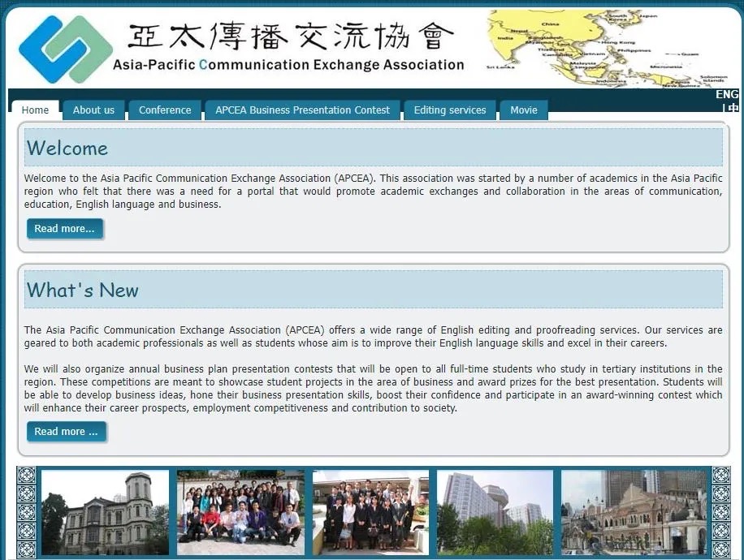
Task: Open the casual student group photo
Action: tap(240, 512)
